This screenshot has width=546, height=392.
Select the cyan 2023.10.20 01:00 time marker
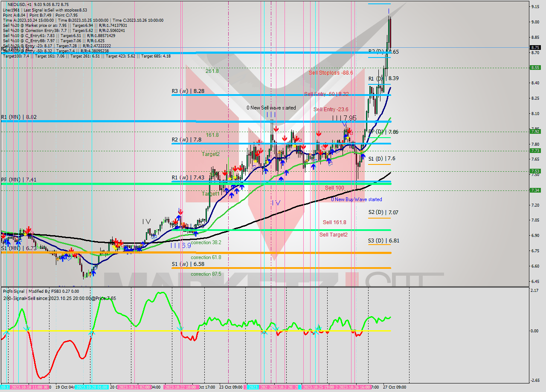91,387
